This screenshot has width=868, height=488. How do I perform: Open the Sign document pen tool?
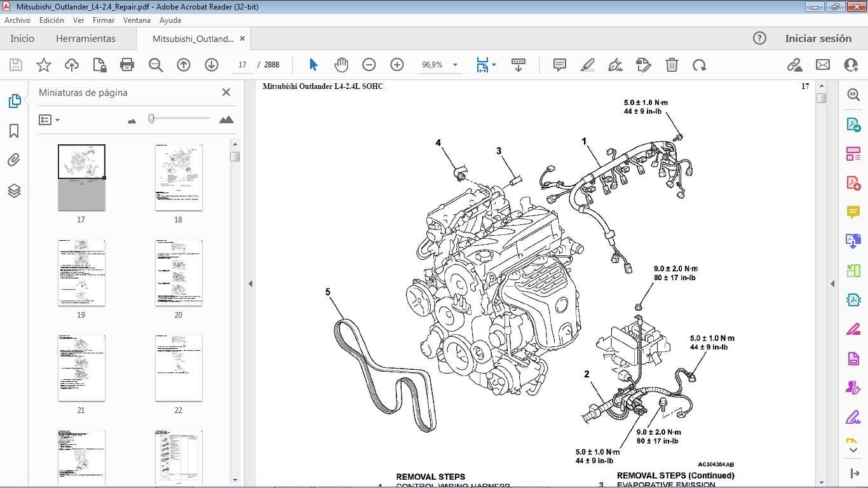615,65
